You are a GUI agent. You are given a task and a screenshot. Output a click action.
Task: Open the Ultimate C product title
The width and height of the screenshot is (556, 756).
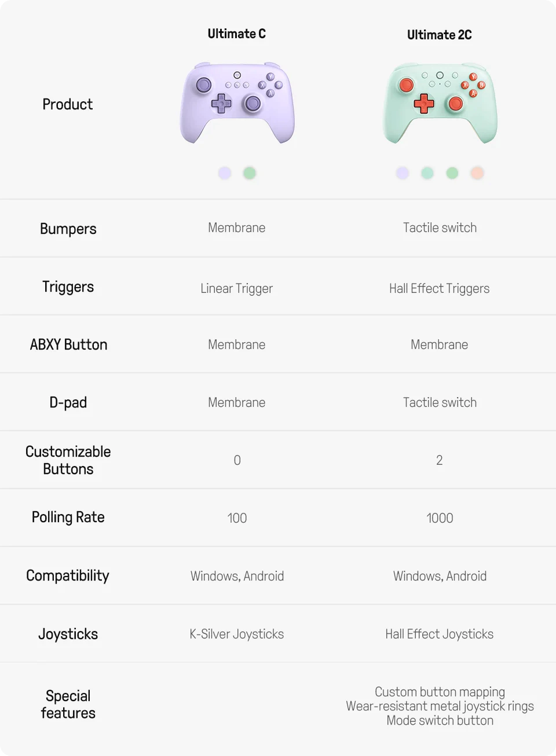237,34
